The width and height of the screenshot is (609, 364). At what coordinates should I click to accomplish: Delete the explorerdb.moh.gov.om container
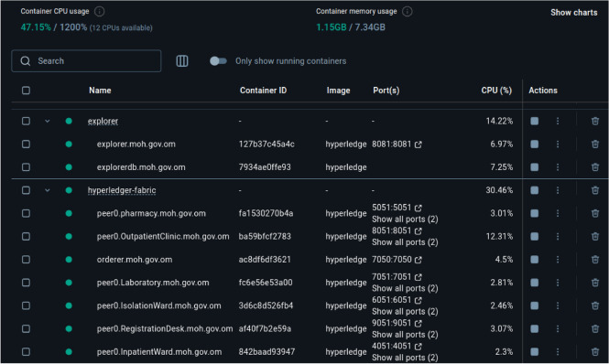coord(594,167)
